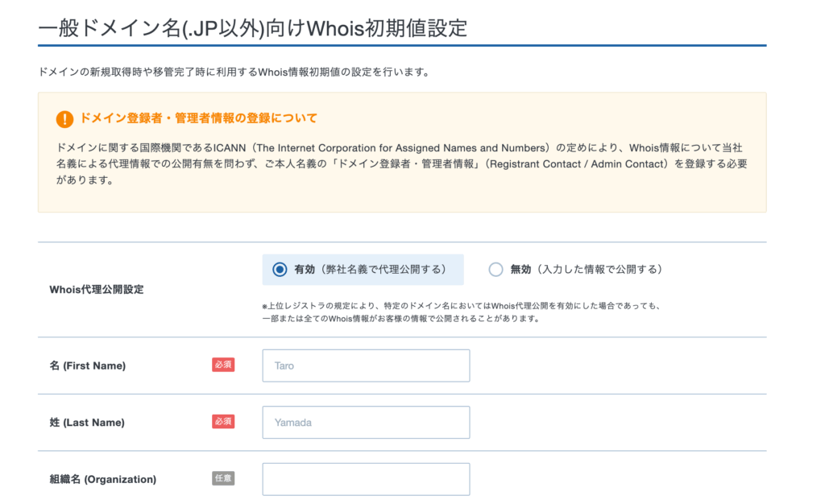Click the 必須 badge beside Last Name
The height and width of the screenshot is (504, 825).
223,422
